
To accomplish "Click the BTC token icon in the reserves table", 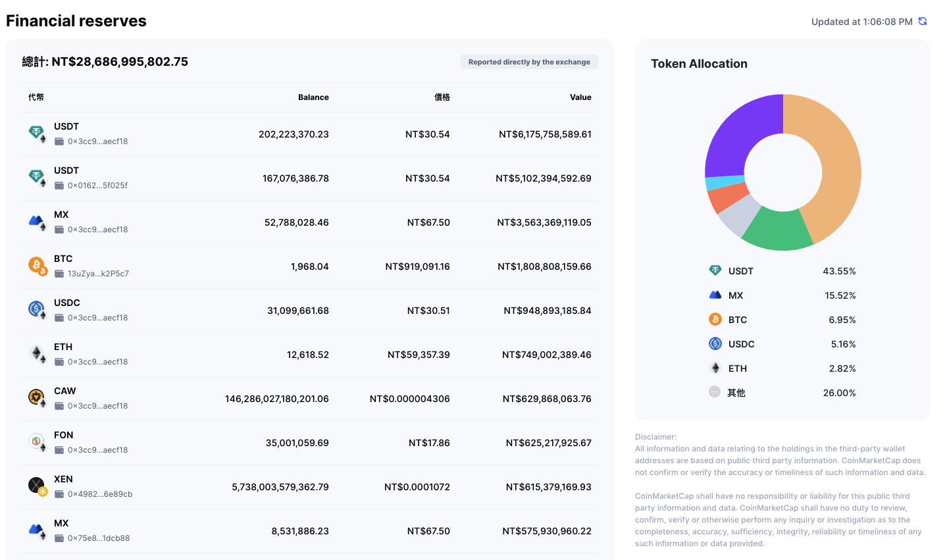I will tap(37, 266).
